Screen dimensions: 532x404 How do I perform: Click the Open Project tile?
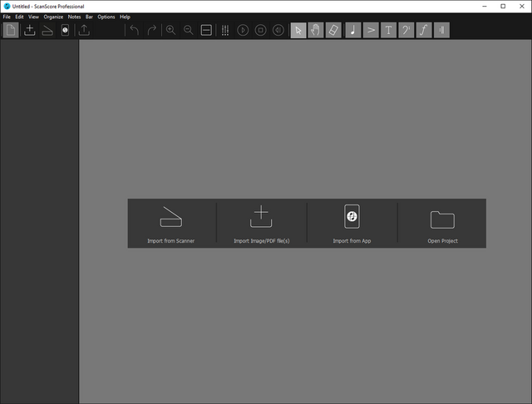pos(442,224)
